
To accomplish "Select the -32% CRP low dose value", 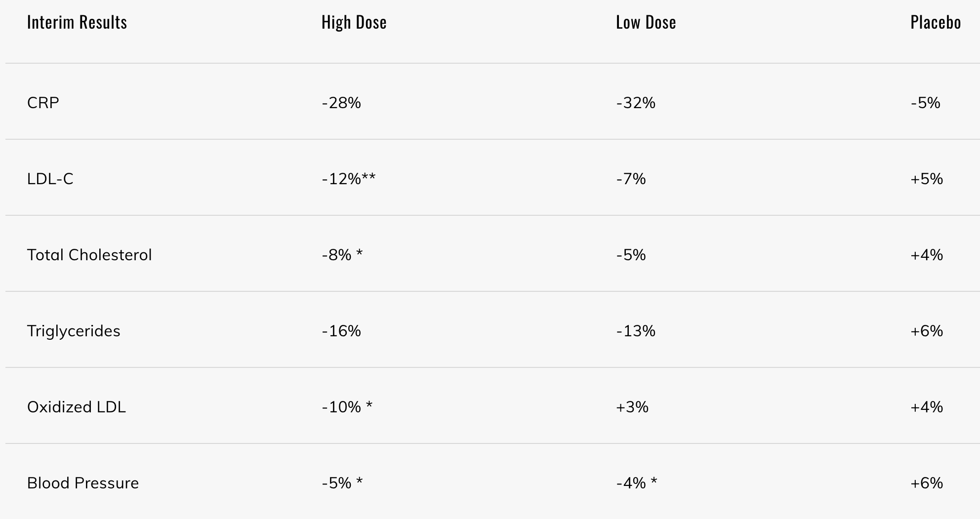I will 636,103.
